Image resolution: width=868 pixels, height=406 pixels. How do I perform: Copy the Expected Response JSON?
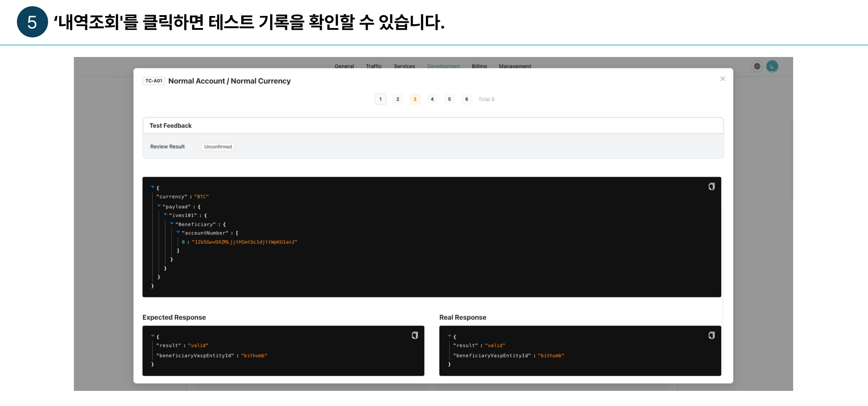coord(414,335)
